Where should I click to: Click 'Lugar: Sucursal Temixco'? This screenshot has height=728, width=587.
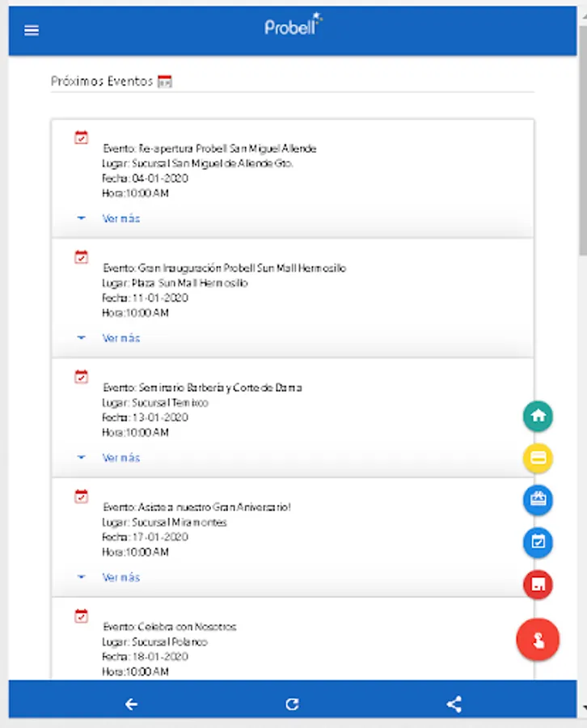[155, 403]
